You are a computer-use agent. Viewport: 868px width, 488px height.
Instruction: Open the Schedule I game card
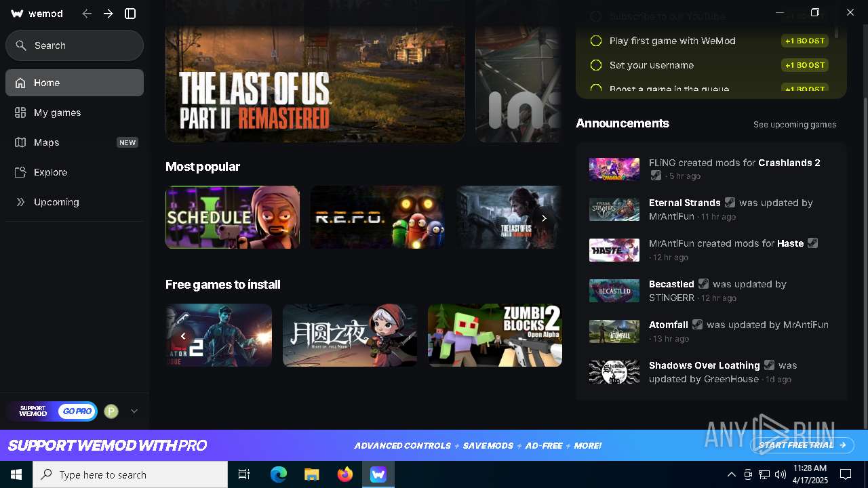[233, 217]
